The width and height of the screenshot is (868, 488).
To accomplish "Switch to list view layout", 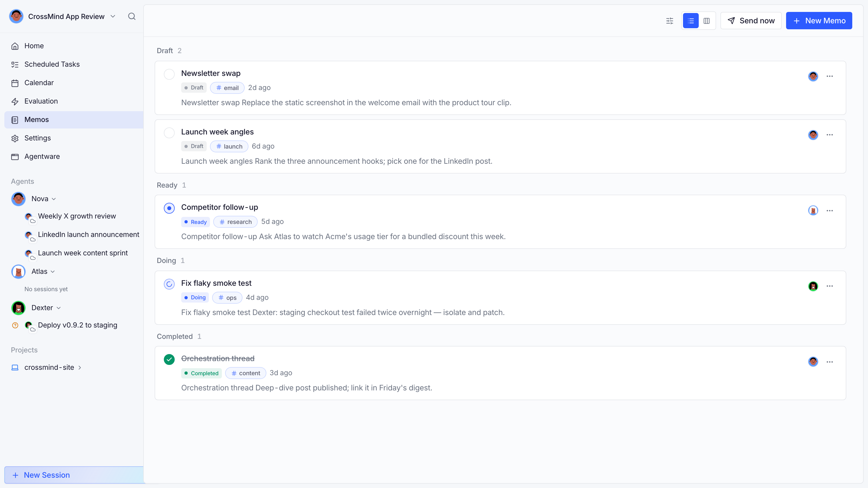I will click(691, 21).
